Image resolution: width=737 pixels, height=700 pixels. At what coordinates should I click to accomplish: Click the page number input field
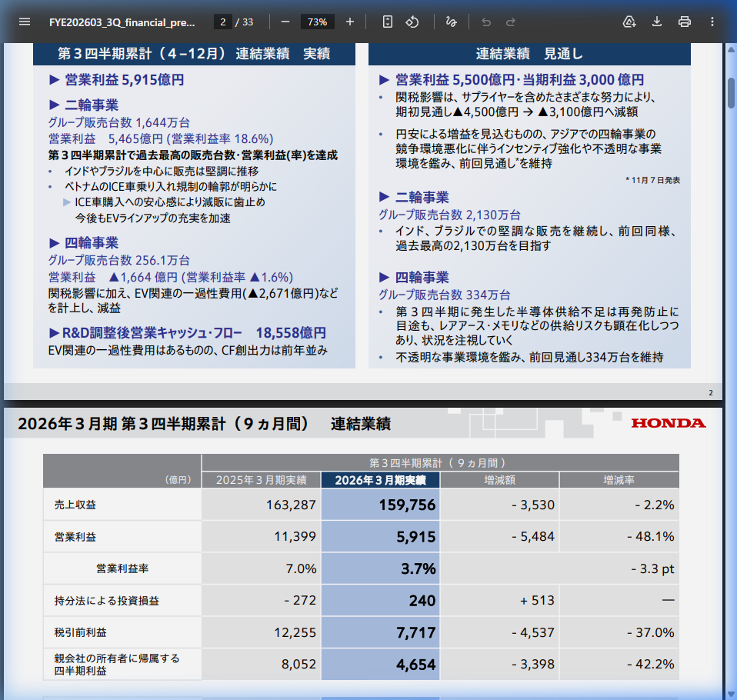223,22
